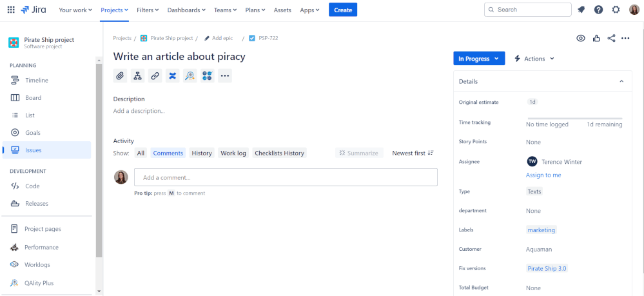The width and height of the screenshot is (644, 296).
Task: Toggle watch issue eye icon
Action: pos(581,38)
